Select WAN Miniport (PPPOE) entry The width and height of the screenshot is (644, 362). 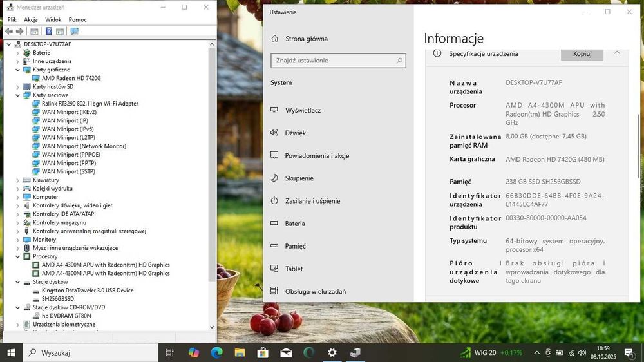(71, 155)
